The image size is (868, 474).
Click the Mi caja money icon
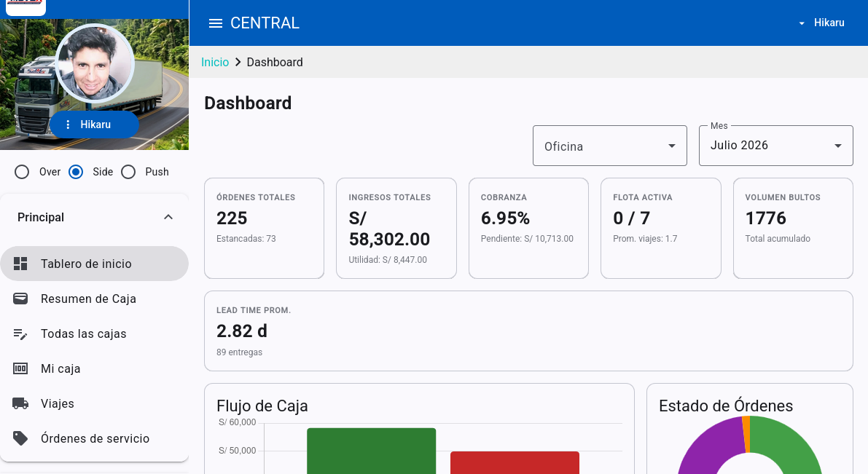pos(20,369)
